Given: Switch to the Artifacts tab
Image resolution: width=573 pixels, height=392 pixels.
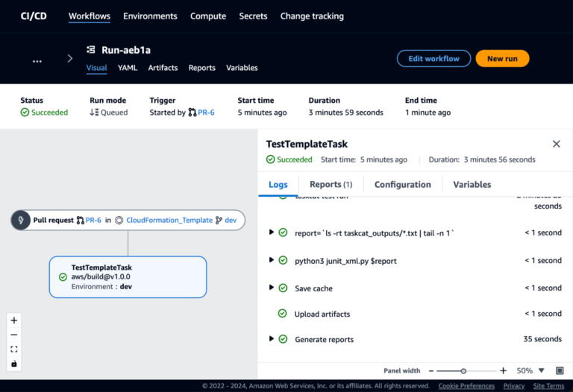Looking at the screenshot, I should [x=163, y=68].
